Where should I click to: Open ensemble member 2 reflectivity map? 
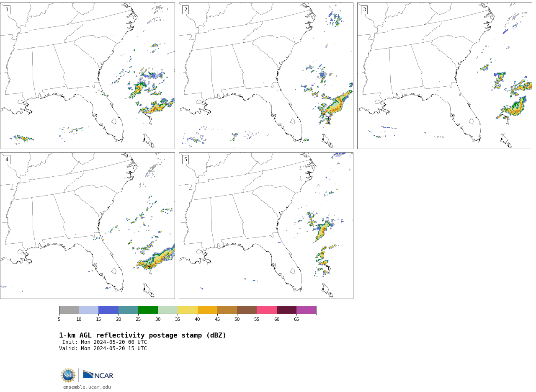[x=266, y=76]
